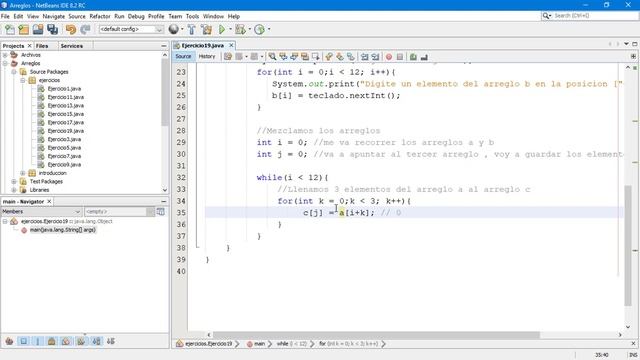Click the Redo arrow icon
640x360 pixels.
click(85, 29)
